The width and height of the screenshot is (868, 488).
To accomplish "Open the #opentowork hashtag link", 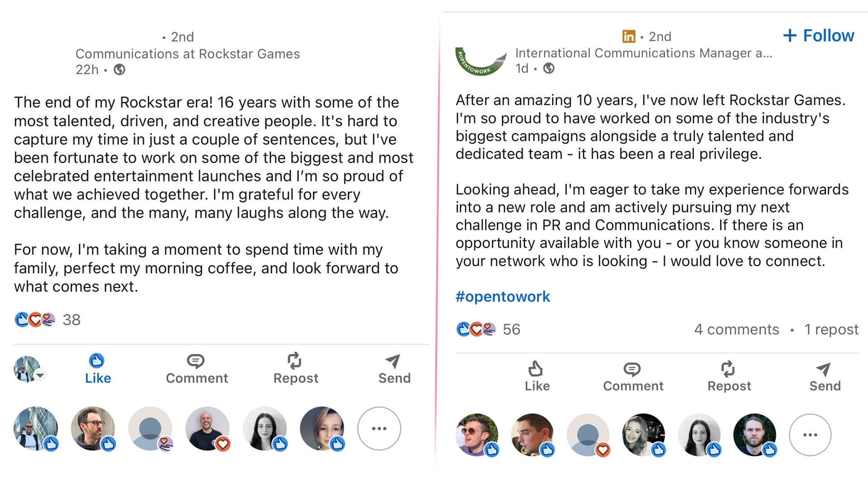I will [x=503, y=296].
